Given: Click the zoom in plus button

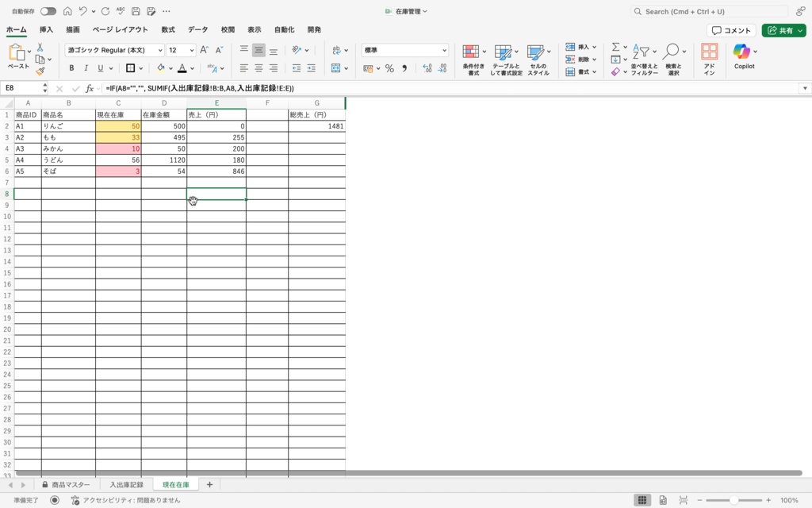Looking at the screenshot, I should [768, 500].
